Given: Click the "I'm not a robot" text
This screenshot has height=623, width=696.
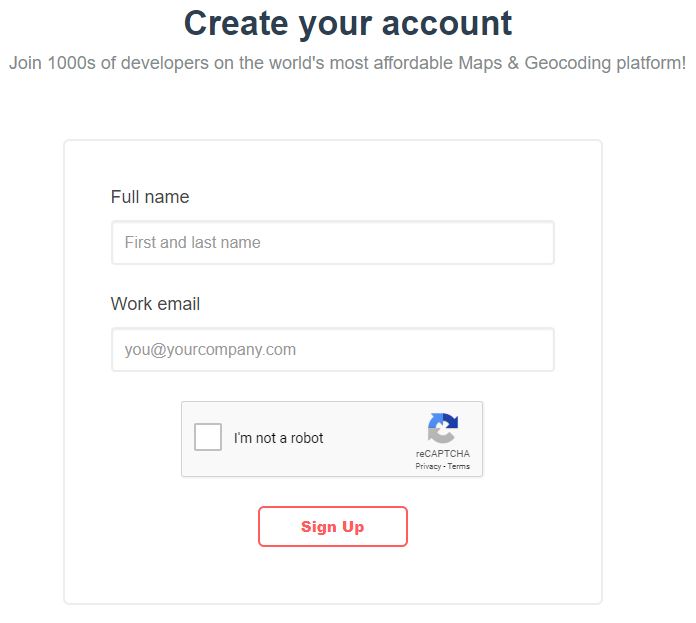Looking at the screenshot, I should (278, 438).
